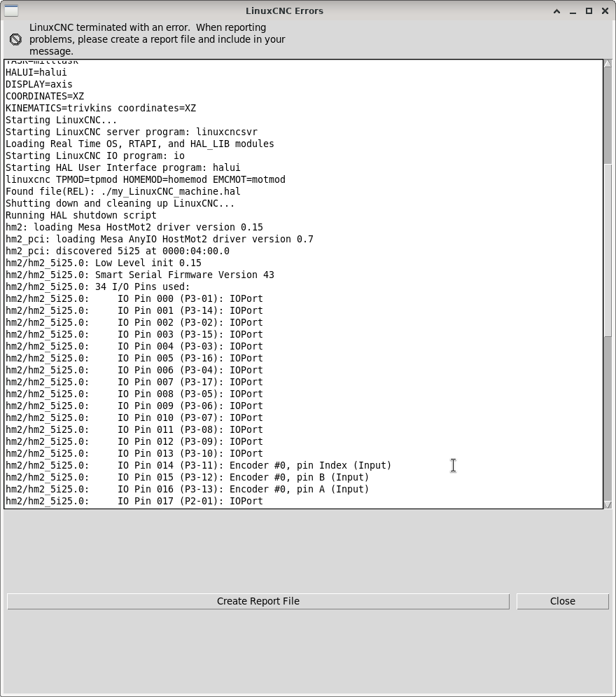Click the "LinuxCNC Errors" title bar text
Viewport: 616px width, 697px height.
tap(284, 11)
